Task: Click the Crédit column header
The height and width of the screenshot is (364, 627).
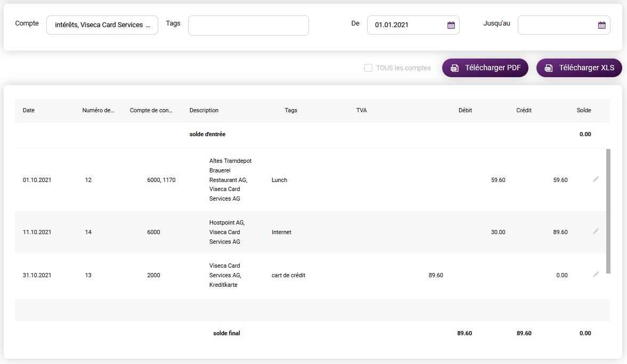Action: pos(524,110)
